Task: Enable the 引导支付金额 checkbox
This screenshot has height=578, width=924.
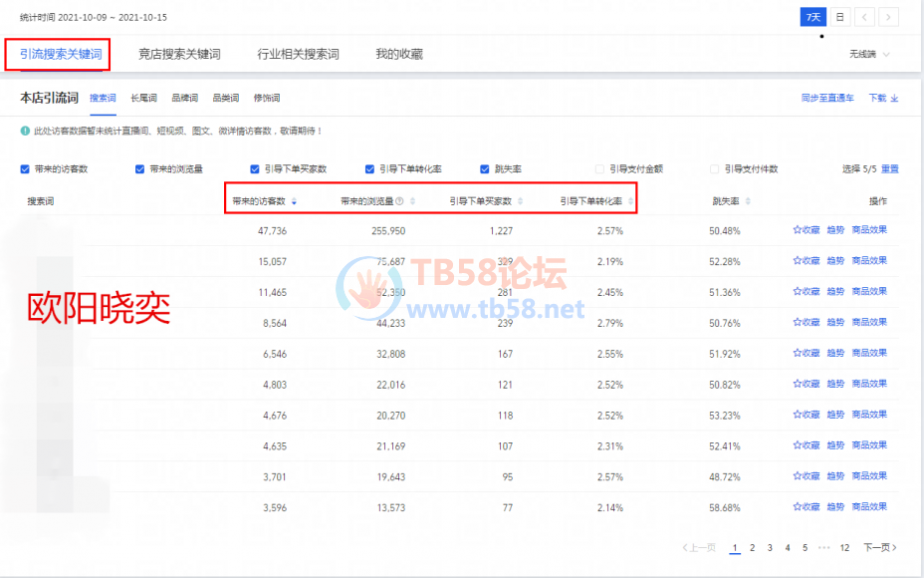Action: pos(599,169)
